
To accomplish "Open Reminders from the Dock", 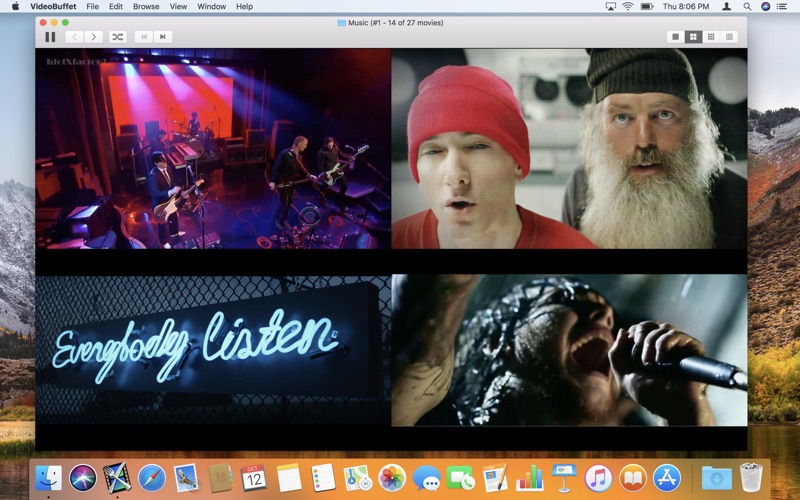I will 323,478.
